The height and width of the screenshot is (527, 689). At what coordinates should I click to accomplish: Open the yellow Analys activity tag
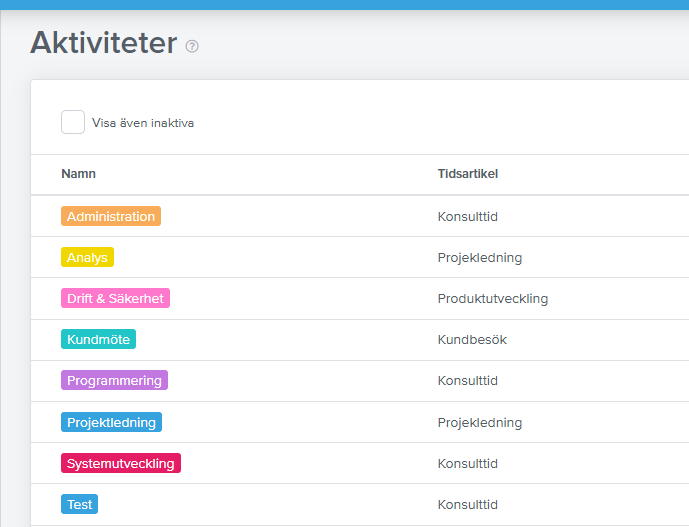click(87, 257)
